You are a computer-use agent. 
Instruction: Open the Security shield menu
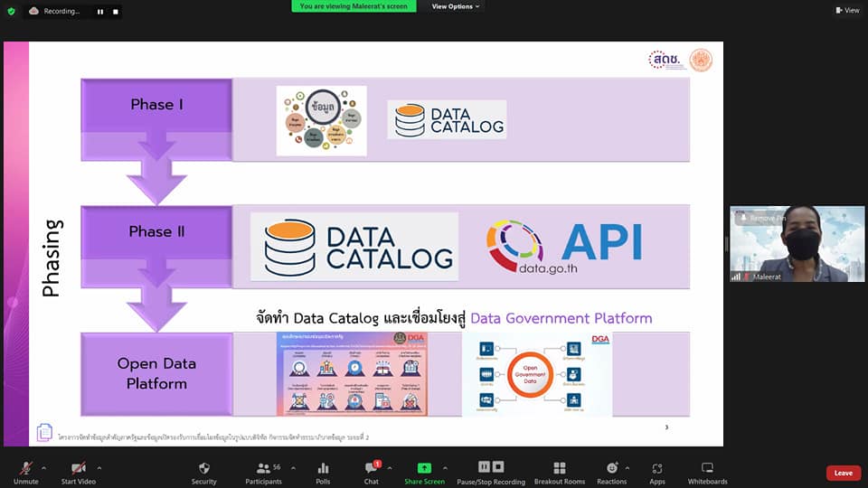pos(203,468)
